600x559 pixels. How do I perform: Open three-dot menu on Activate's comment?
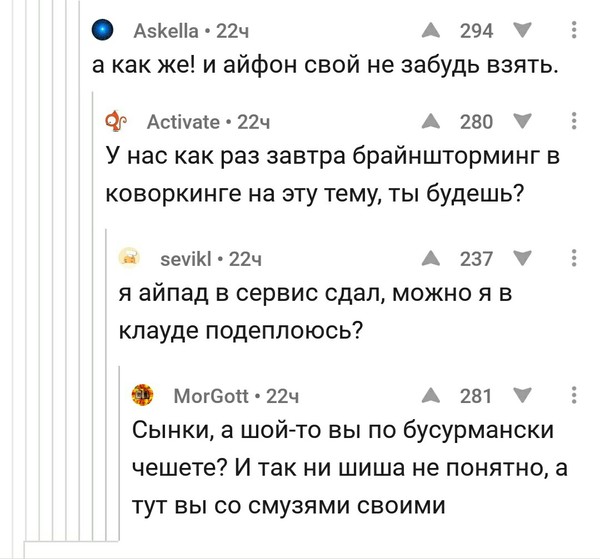click(572, 122)
